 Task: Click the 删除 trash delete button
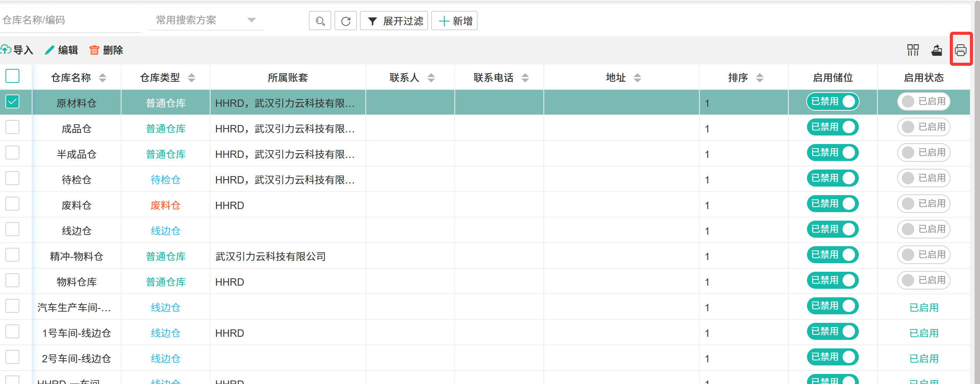pos(106,50)
